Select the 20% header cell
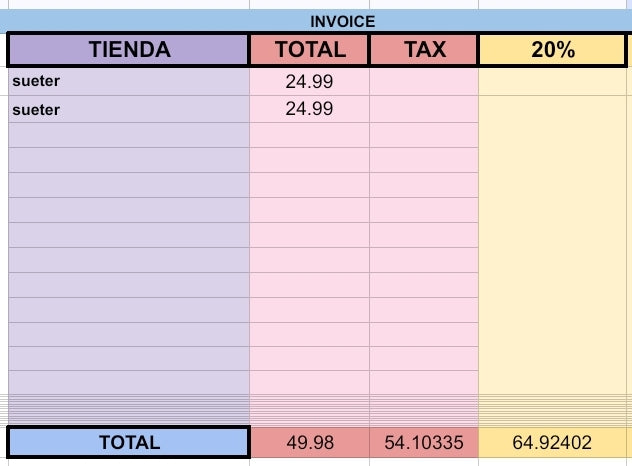632x466 pixels. pos(552,49)
